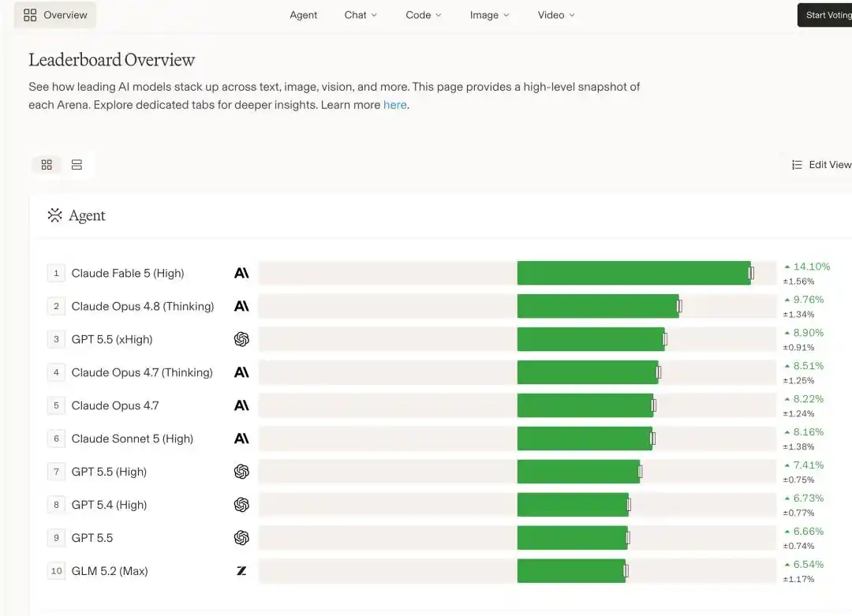The height and width of the screenshot is (616, 852).
Task: Open the Agent tab in navigation
Action: [x=303, y=15]
